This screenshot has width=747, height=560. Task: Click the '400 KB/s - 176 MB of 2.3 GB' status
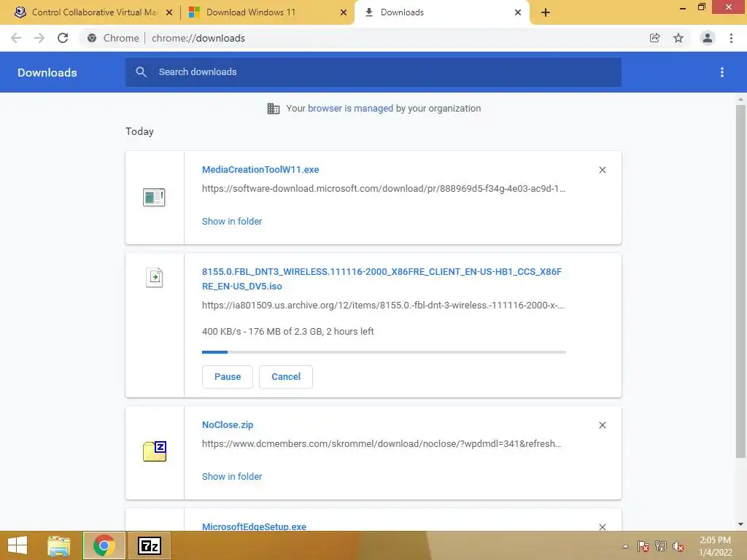(x=287, y=332)
